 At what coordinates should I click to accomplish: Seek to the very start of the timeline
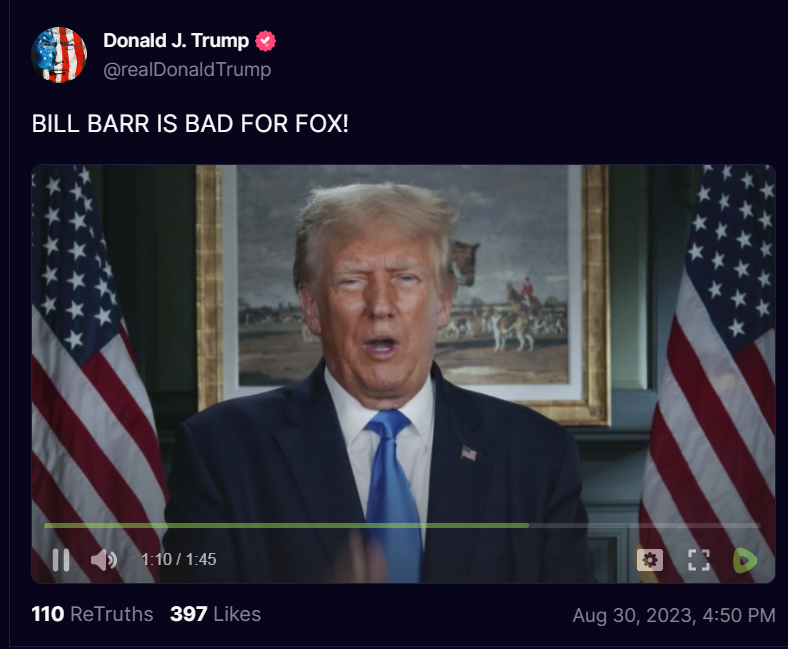coord(45,525)
